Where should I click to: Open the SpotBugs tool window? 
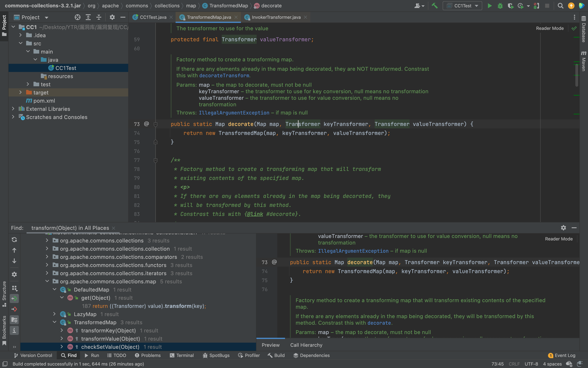(x=216, y=355)
